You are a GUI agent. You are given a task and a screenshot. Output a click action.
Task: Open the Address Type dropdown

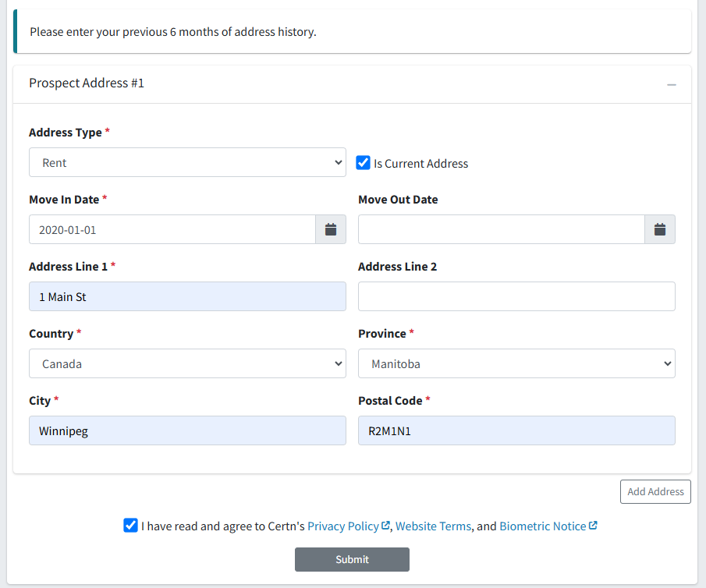click(x=187, y=162)
